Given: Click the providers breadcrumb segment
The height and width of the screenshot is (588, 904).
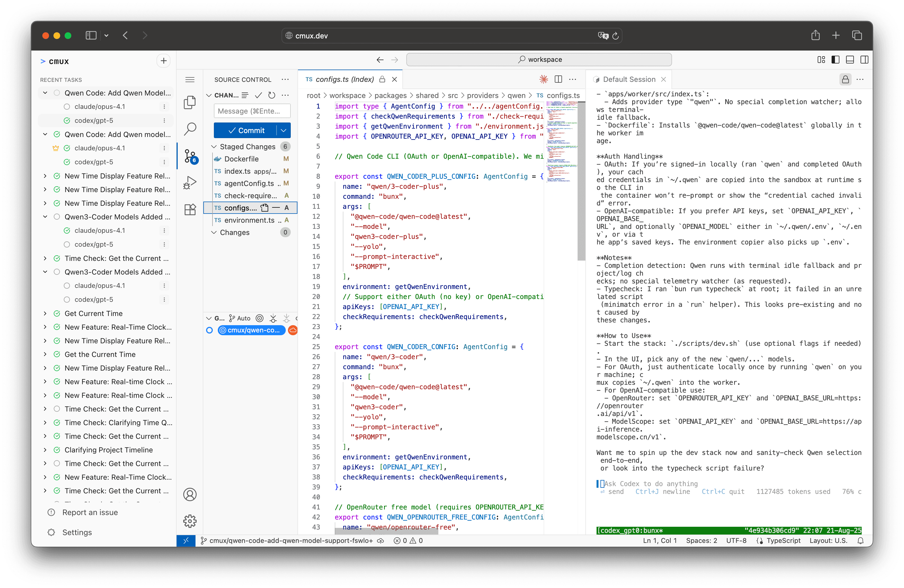Looking at the screenshot, I should [x=482, y=96].
